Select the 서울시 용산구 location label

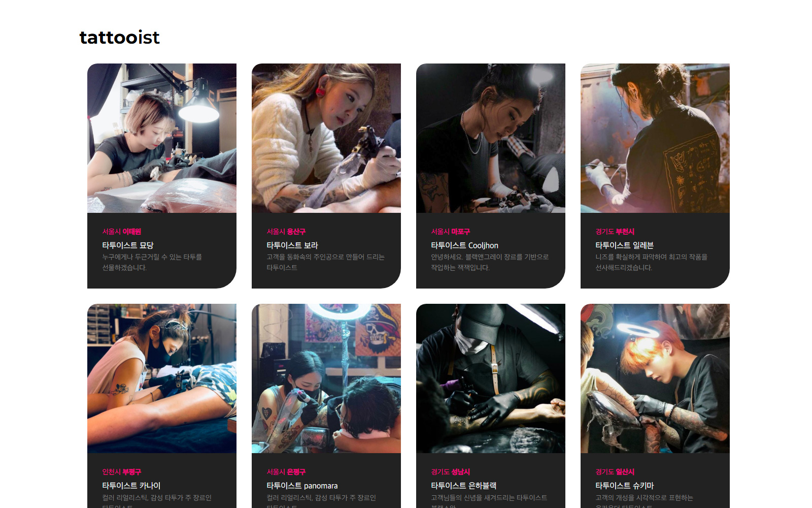286,232
